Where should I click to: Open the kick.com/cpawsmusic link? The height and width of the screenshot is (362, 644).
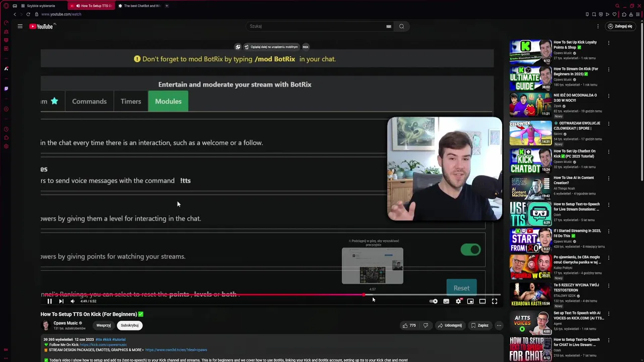103,345
